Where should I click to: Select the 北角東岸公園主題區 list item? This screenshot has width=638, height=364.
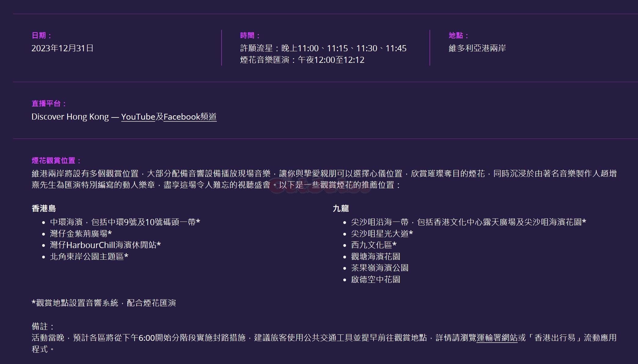click(89, 257)
